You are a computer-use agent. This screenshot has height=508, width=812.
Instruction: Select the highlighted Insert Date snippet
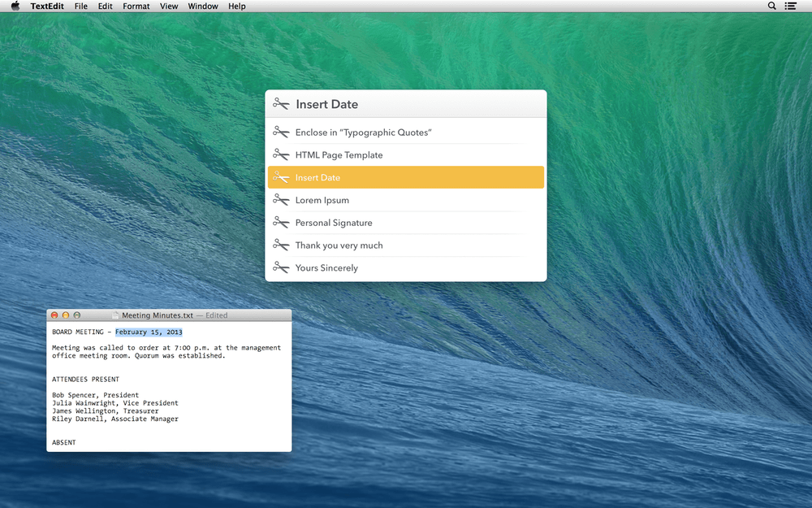point(406,177)
